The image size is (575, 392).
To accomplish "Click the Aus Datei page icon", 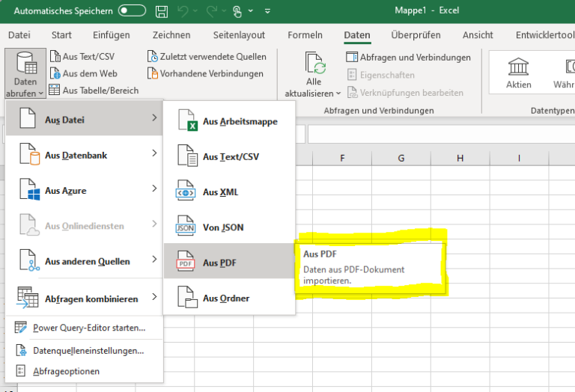I will pyautogui.click(x=28, y=118).
